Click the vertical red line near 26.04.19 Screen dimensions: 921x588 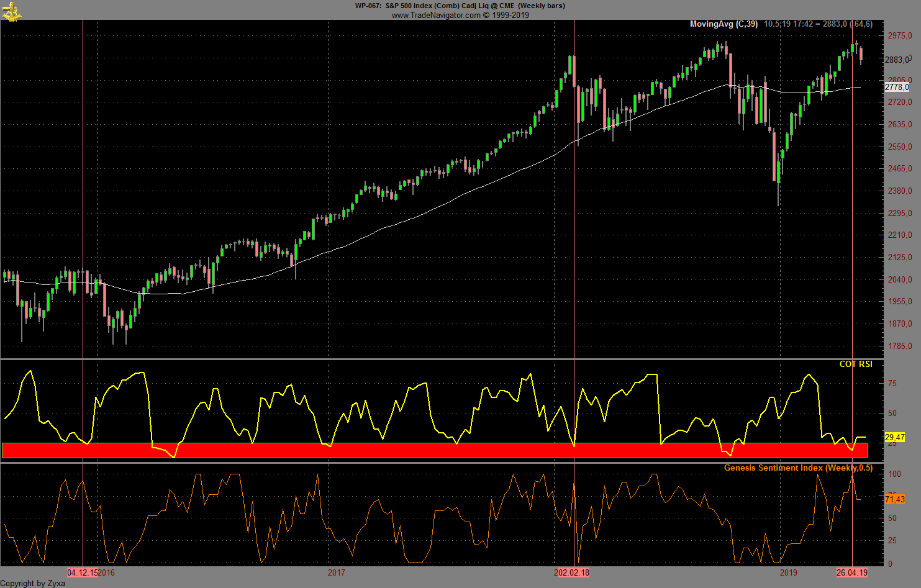tap(853, 248)
